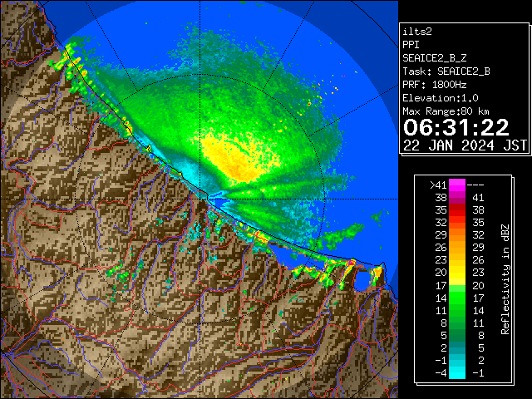Click the orange 29-32 legend swatch

point(457,234)
